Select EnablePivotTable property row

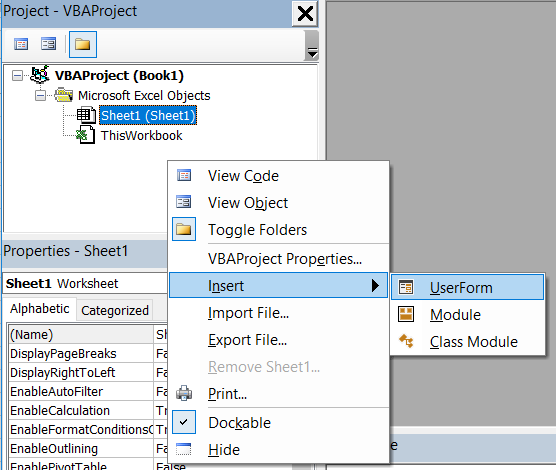click(x=88, y=465)
